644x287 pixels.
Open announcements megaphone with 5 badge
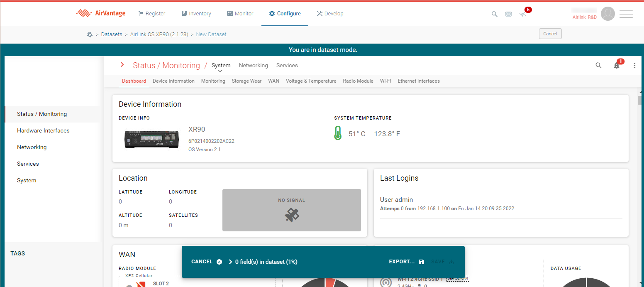[x=523, y=14]
